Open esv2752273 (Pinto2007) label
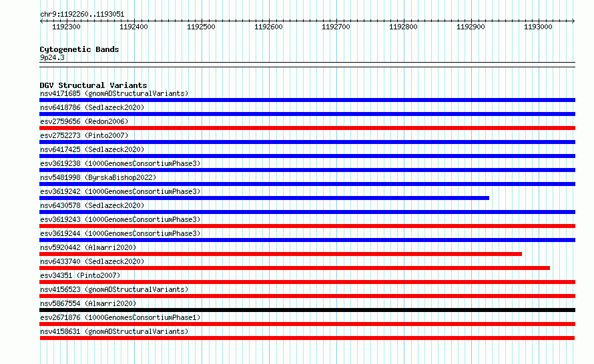594x364 pixels. [x=84, y=135]
